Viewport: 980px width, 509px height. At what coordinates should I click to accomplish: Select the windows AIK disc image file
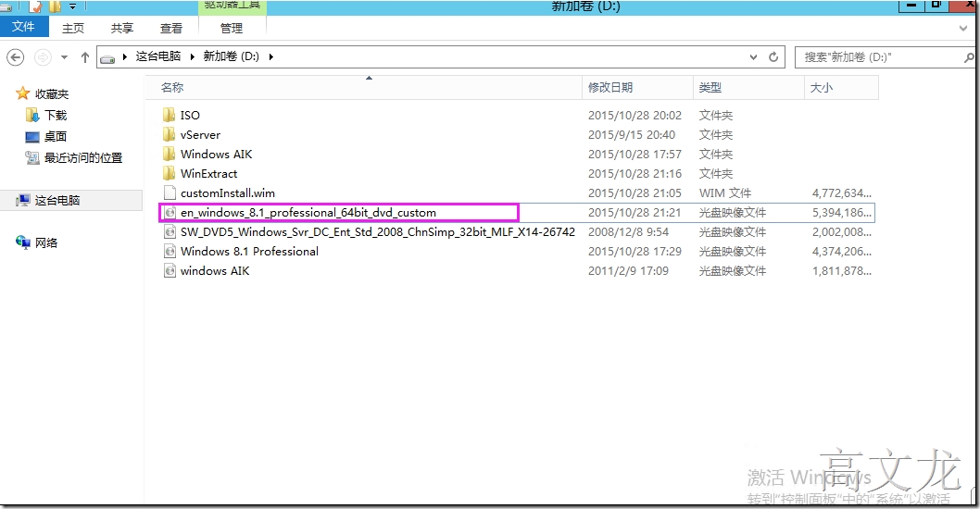(215, 270)
